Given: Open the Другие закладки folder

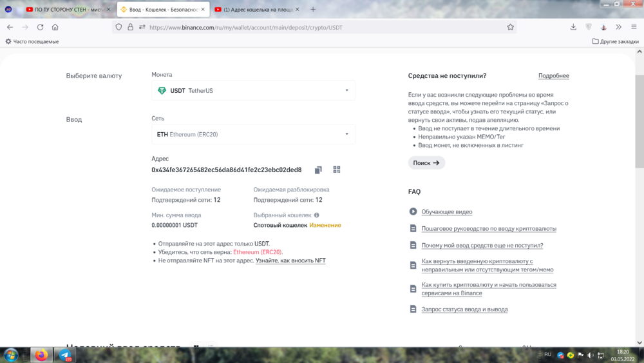Looking at the screenshot, I should click(x=615, y=41).
